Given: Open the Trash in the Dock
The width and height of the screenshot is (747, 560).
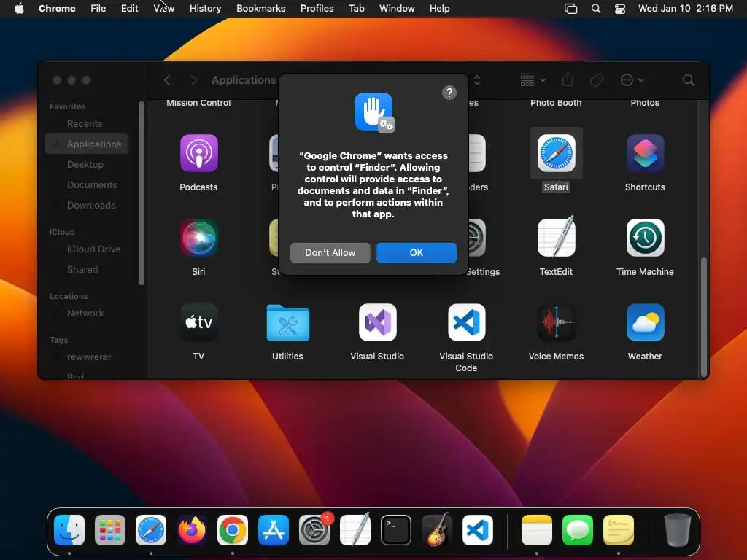Looking at the screenshot, I should point(677,530).
